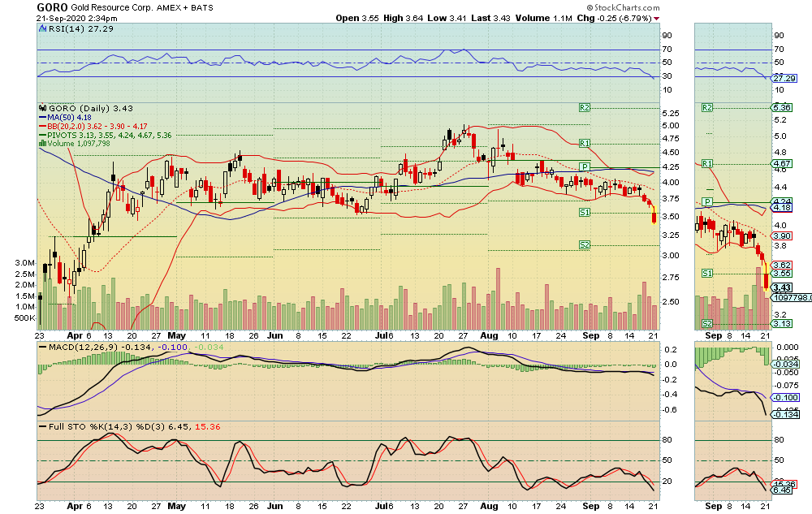The image size is (812, 514).
Task: Click the Last 3.43 value
Action: pyautogui.click(x=490, y=18)
